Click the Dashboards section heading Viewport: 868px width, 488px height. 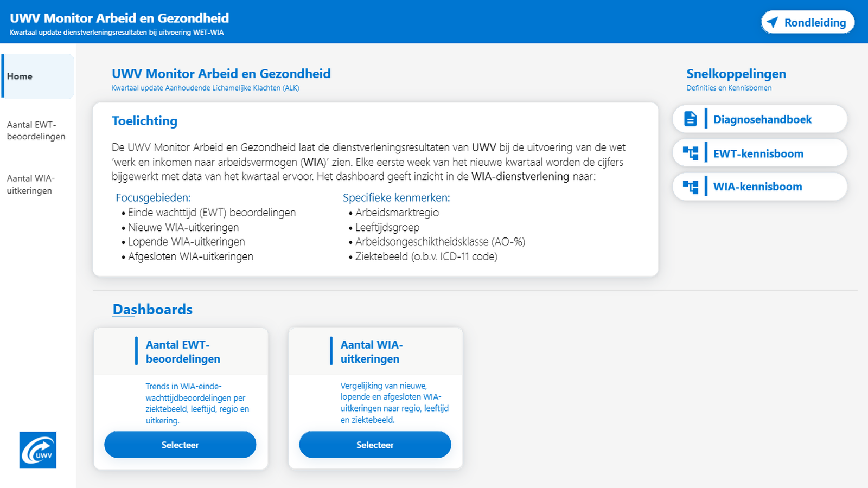click(x=152, y=310)
